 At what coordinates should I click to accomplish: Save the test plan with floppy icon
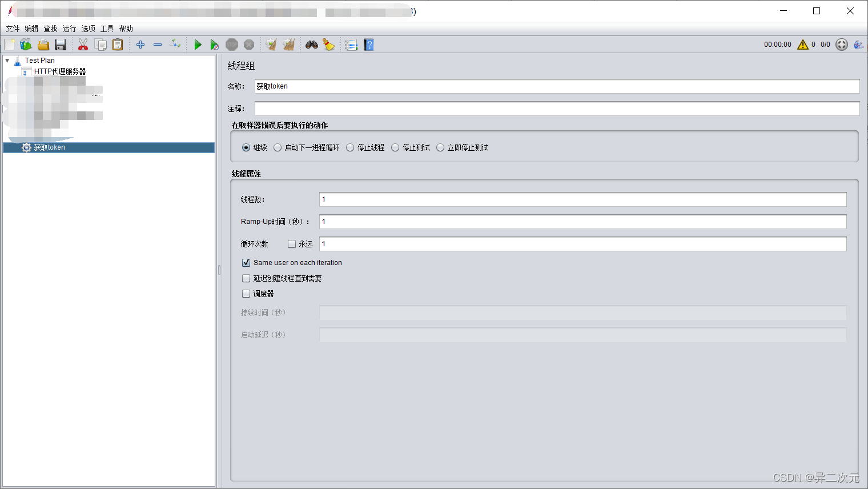pyautogui.click(x=61, y=45)
